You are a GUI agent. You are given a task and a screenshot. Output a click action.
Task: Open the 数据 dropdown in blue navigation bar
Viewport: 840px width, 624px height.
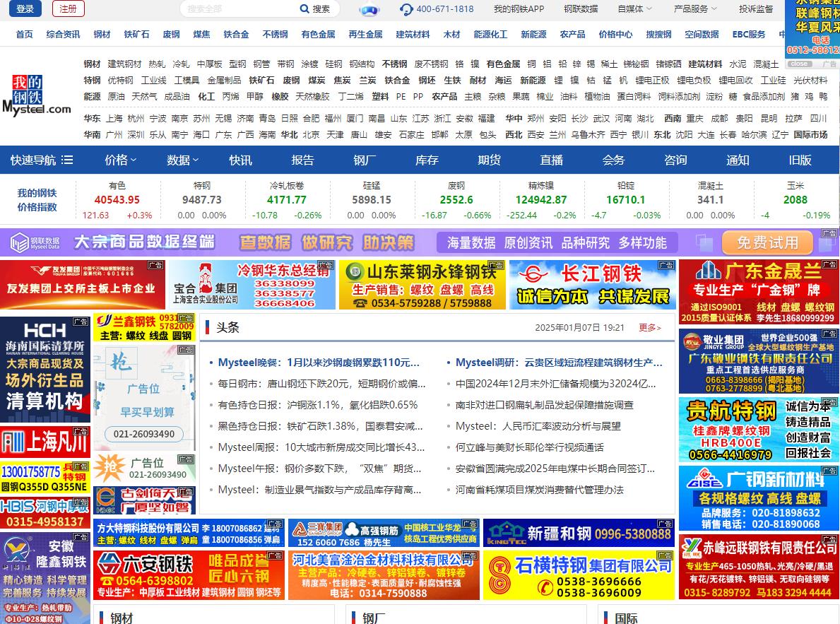183,160
